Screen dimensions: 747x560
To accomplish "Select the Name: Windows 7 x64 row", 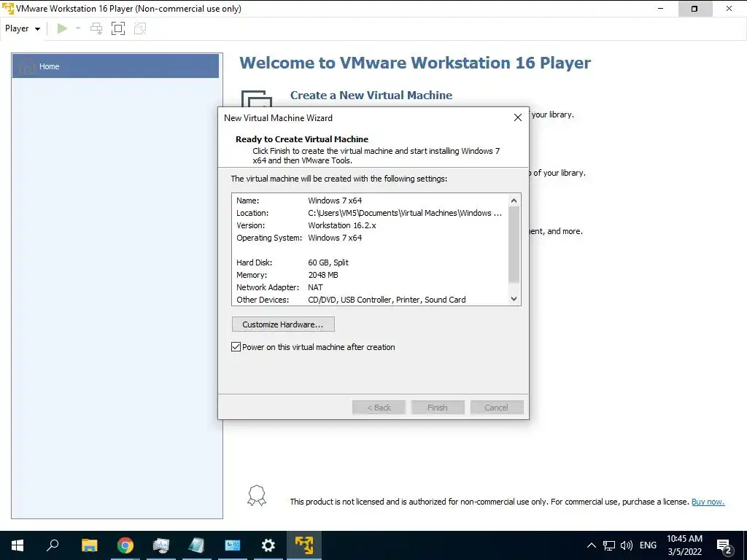I will 370,201.
